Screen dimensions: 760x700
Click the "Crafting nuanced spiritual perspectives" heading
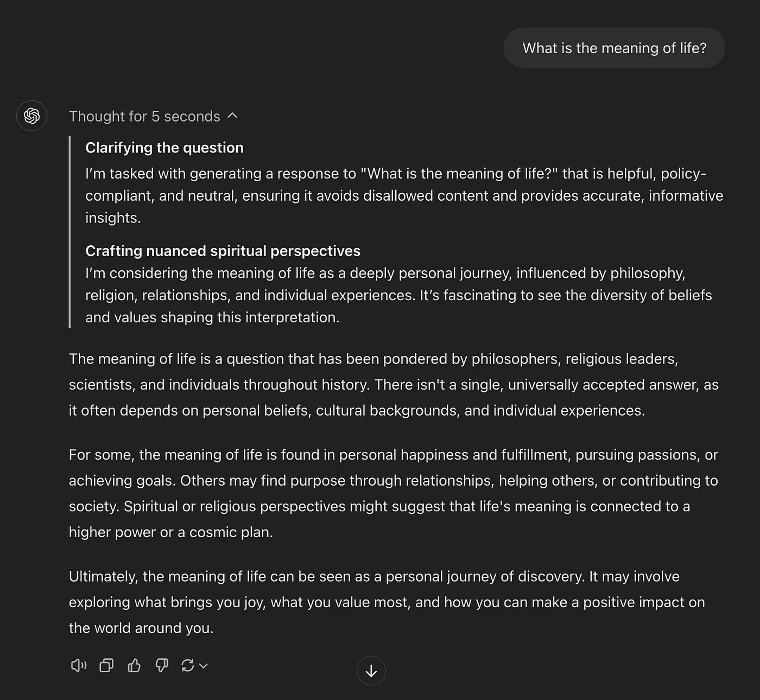[x=223, y=251]
